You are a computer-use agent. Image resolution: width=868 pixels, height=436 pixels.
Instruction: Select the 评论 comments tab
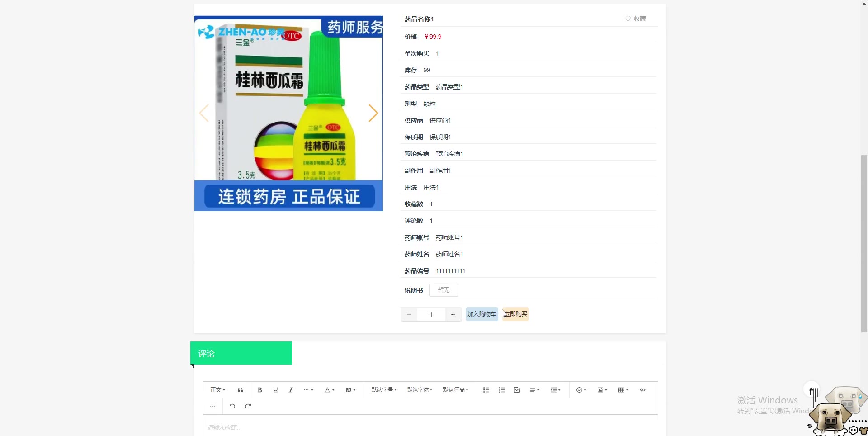point(241,353)
